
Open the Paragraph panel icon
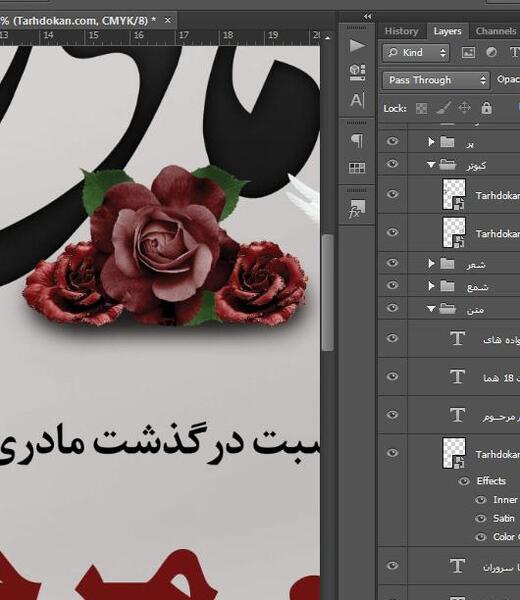(357, 141)
